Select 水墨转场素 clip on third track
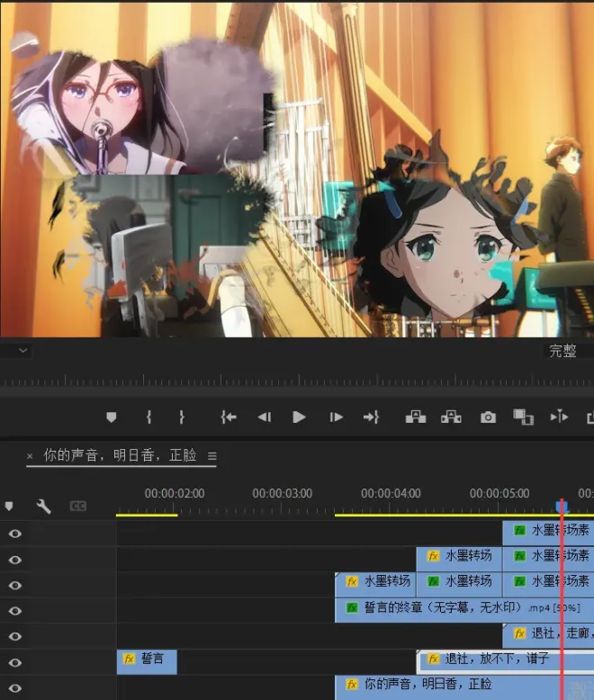 [x=548, y=585]
